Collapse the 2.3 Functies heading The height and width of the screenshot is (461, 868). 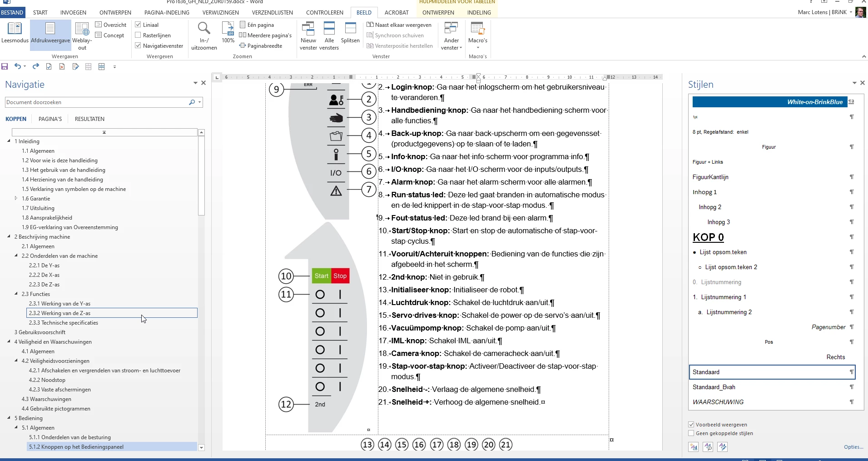click(16, 294)
